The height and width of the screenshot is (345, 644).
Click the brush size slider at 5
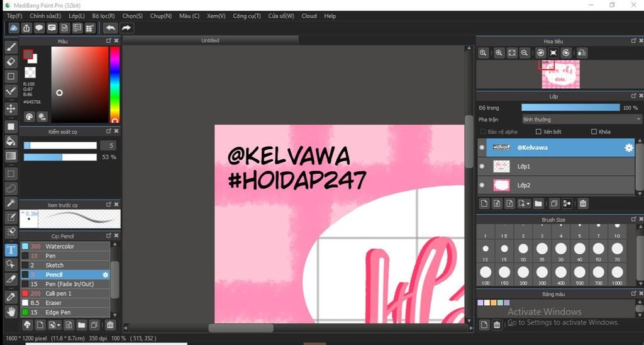tap(60, 145)
